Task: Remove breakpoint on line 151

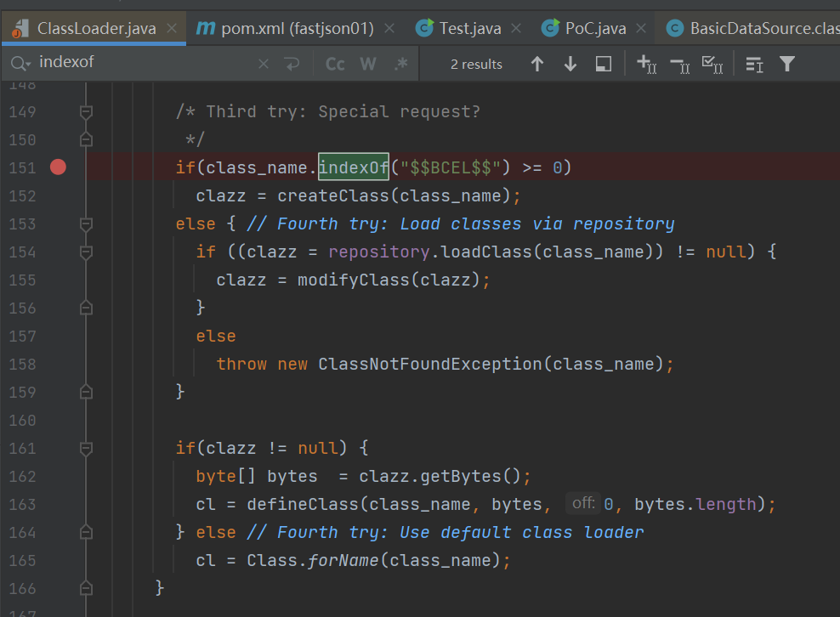Action: pos(58,167)
